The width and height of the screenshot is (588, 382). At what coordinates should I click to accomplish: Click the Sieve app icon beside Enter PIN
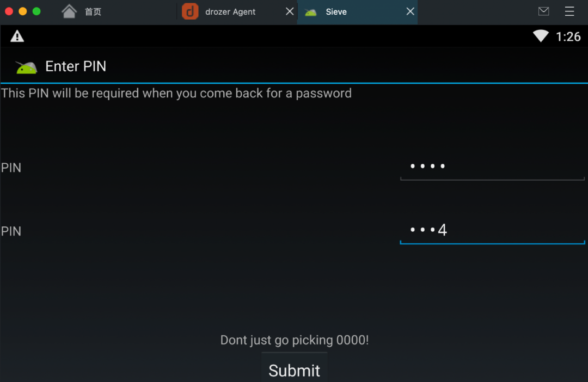click(26, 67)
